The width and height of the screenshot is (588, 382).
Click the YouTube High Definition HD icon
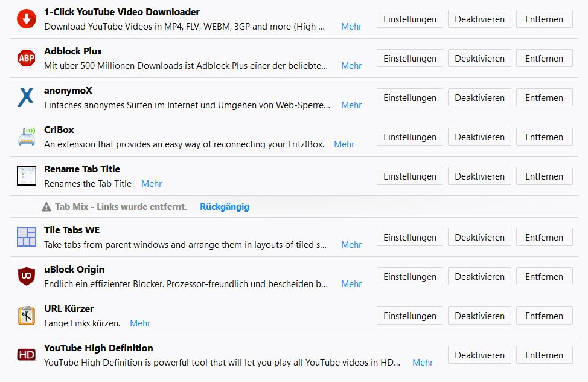coord(26,355)
